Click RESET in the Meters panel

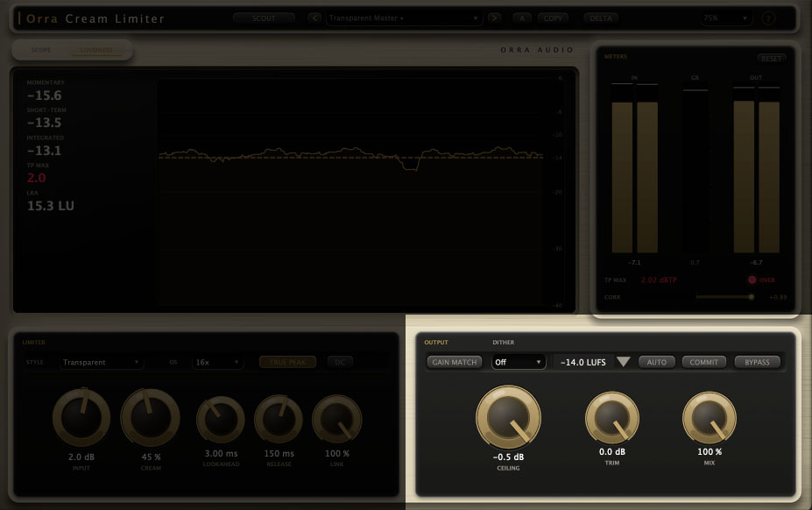point(772,59)
